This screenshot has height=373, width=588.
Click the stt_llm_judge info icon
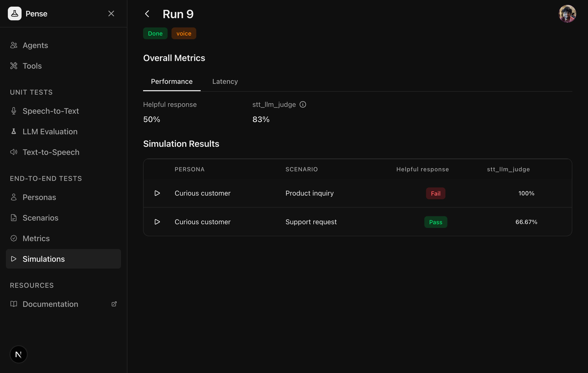click(303, 105)
